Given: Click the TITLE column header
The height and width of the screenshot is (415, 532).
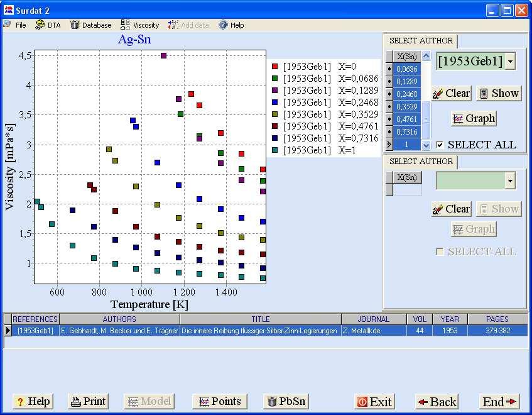Looking at the screenshot, I should [x=261, y=319].
